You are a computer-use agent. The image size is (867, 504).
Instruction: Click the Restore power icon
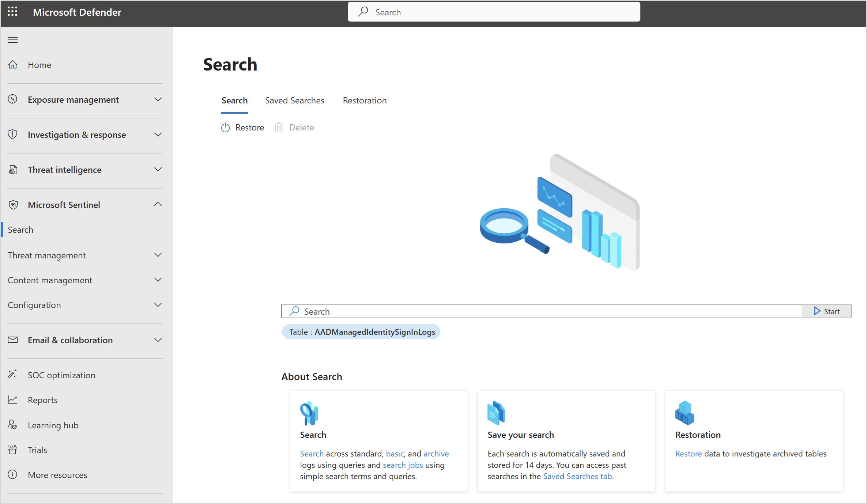point(225,128)
